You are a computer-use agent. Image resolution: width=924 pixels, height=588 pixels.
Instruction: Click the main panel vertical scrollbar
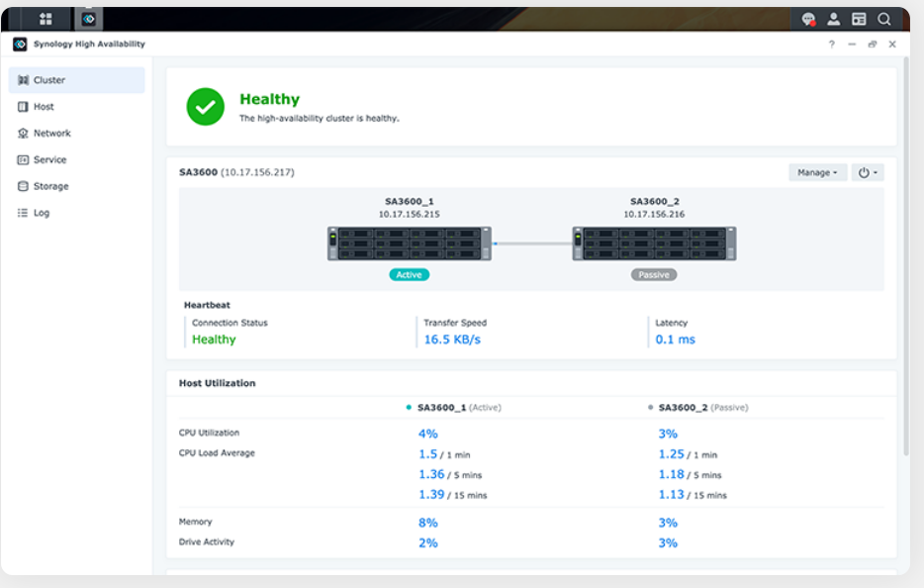(x=906, y=256)
